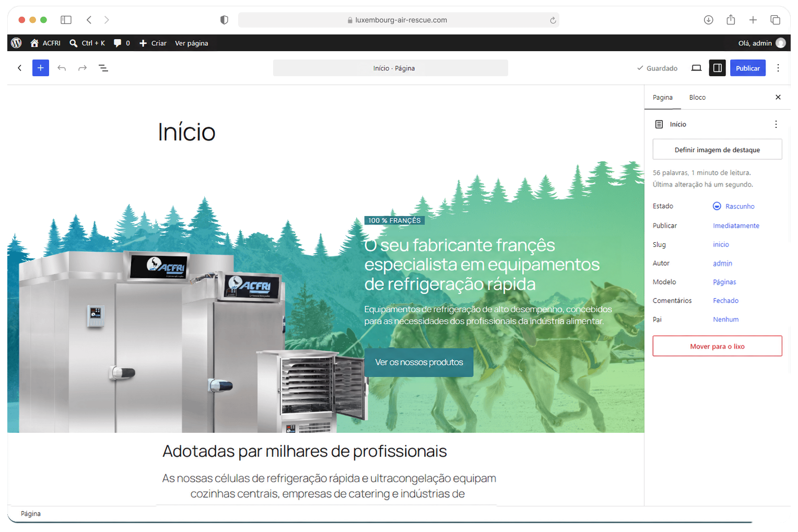This screenshot has height=532, width=798.
Task: Show the Safari sidebar
Action: pyautogui.click(x=66, y=20)
